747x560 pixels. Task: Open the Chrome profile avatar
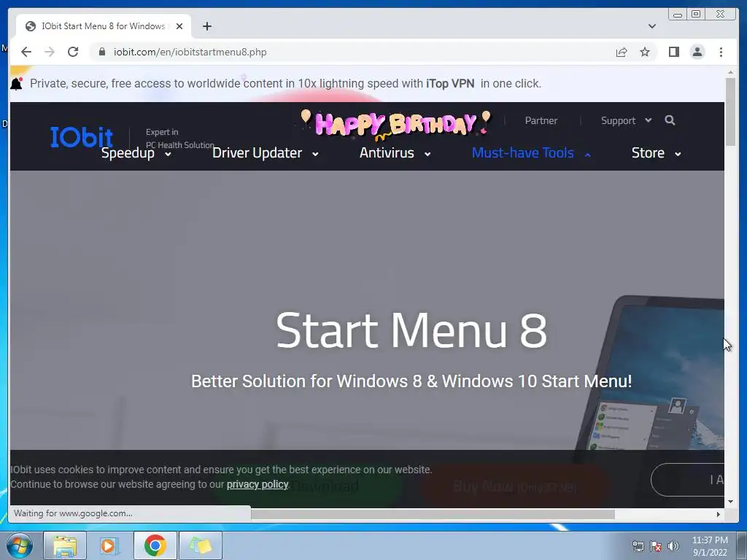[x=697, y=52]
